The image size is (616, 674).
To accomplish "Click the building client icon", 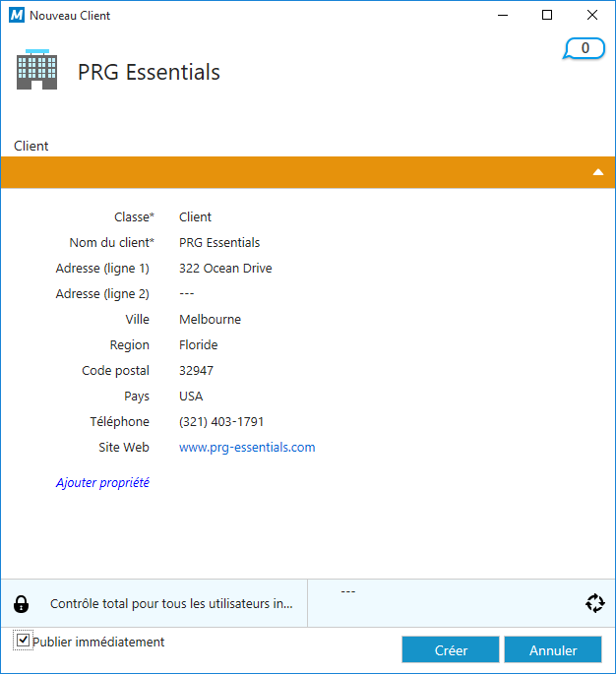I will pyautogui.click(x=36, y=70).
